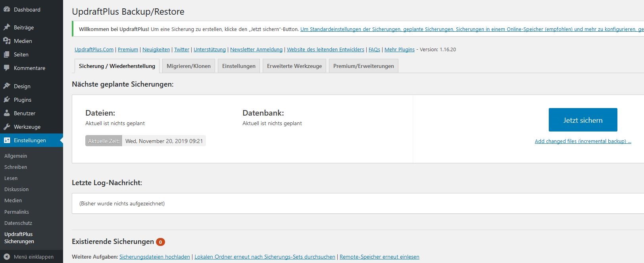This screenshot has width=644, height=263.
Task: Click the Seiten pages icon
Action: [7, 54]
